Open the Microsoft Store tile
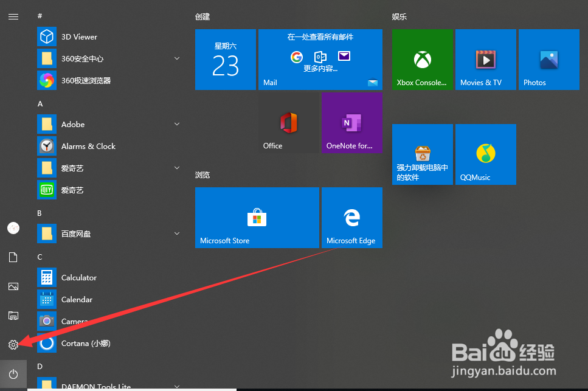The image size is (588, 391). [x=257, y=218]
